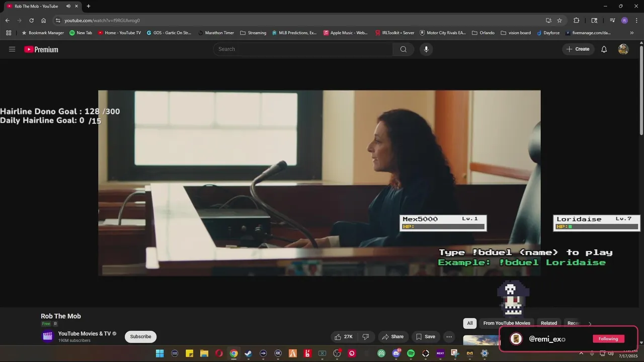Open YouTube Movies & TV channel avatar
644x362 pixels.
coord(48,336)
